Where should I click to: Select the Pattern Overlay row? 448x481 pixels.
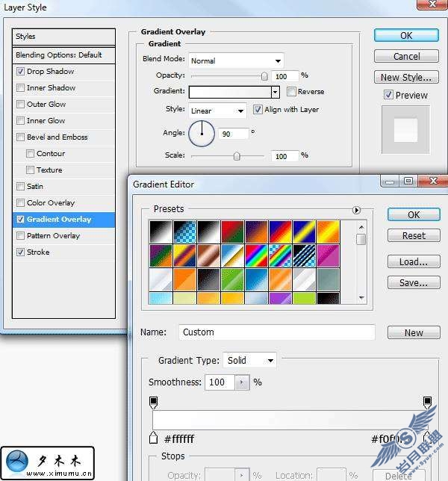click(x=63, y=235)
